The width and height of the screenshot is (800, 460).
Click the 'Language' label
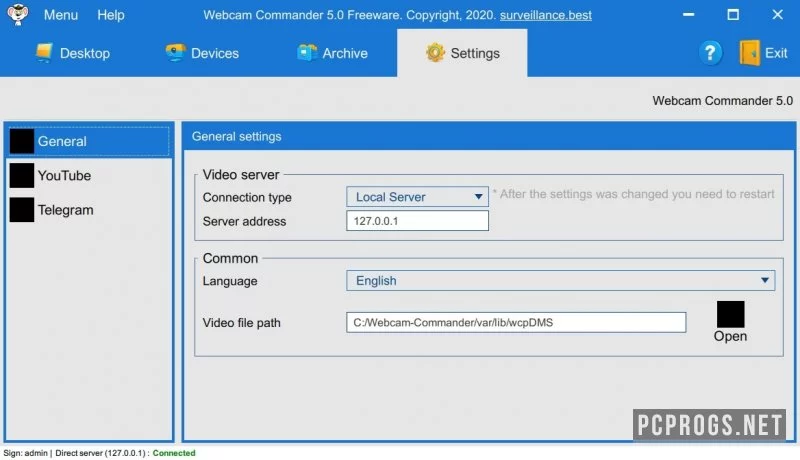pos(230,281)
